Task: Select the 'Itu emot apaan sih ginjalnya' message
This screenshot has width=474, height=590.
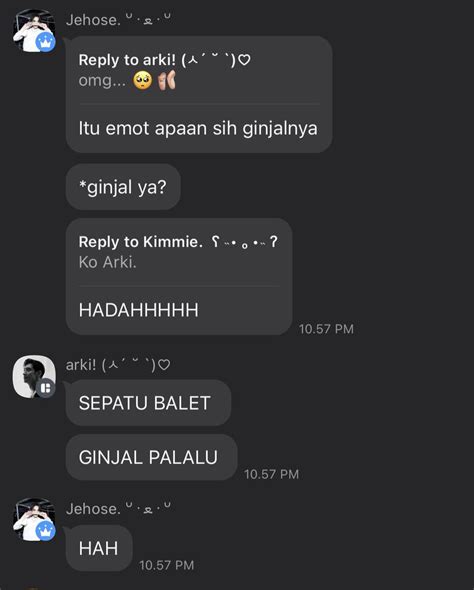Action: 198,128
